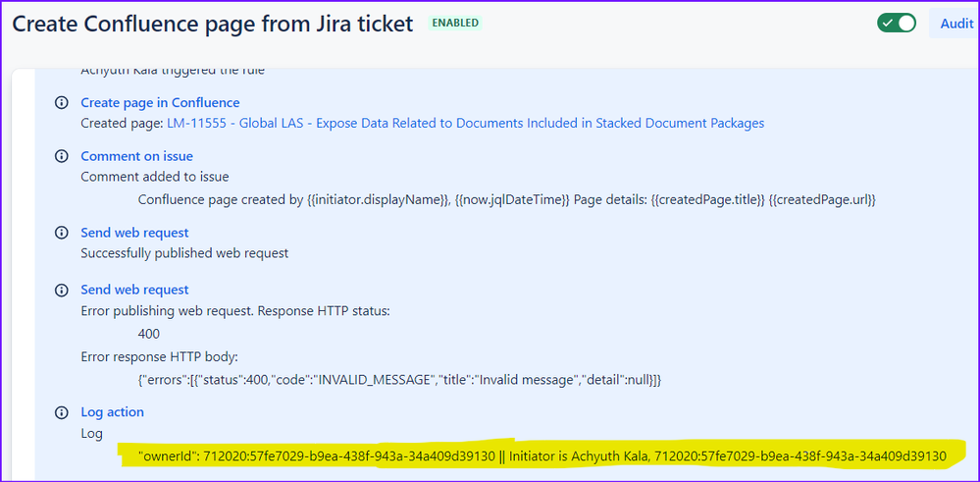Image resolution: width=980 pixels, height=482 pixels.
Task: Select the rule title Create Confluence page from Jira ticket
Action: click(x=213, y=24)
